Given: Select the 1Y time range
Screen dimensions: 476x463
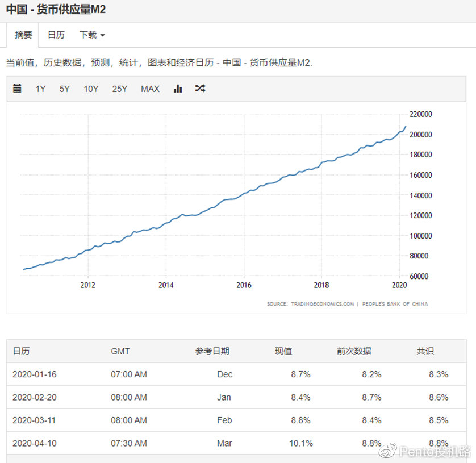Looking at the screenshot, I should click(40, 89).
